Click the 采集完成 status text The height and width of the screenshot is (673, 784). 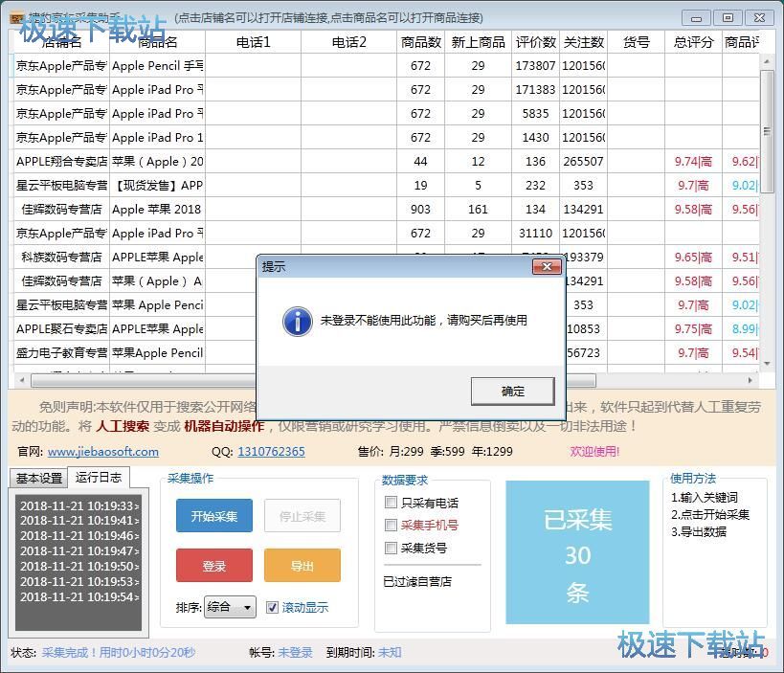tap(119, 653)
